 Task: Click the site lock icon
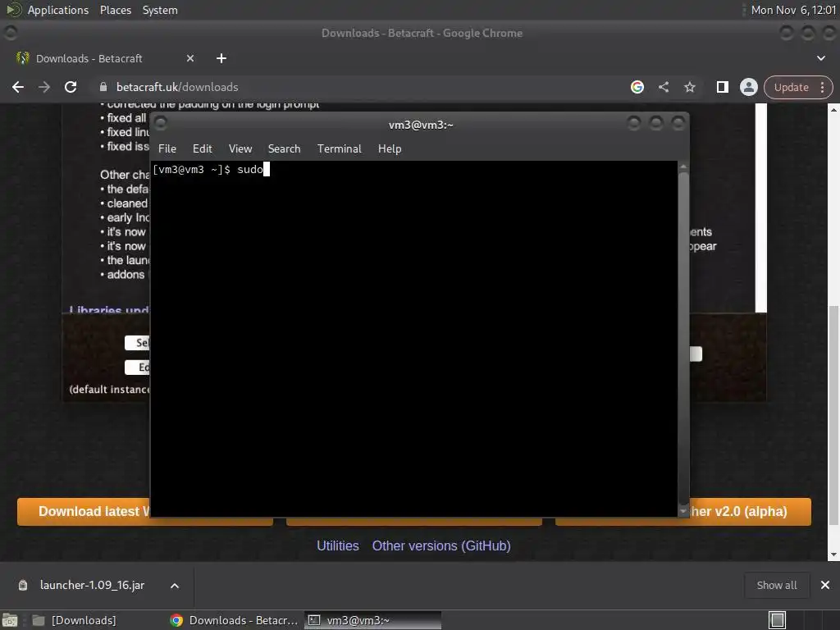pos(103,87)
